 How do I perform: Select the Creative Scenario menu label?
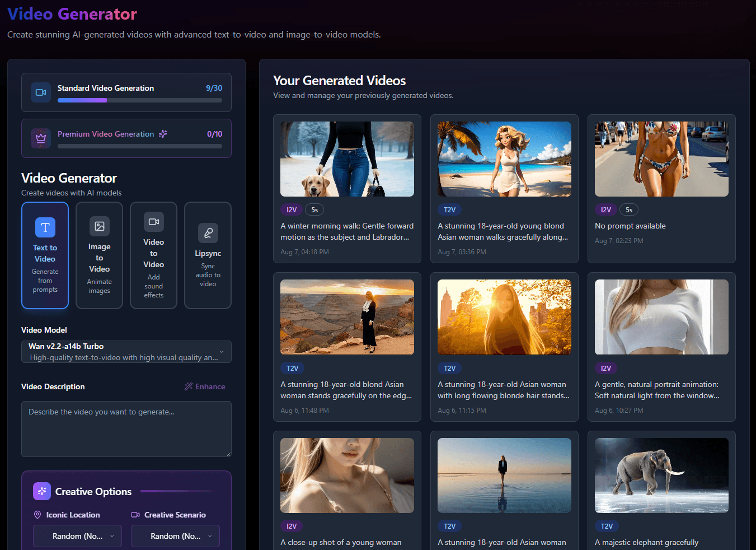click(x=173, y=514)
